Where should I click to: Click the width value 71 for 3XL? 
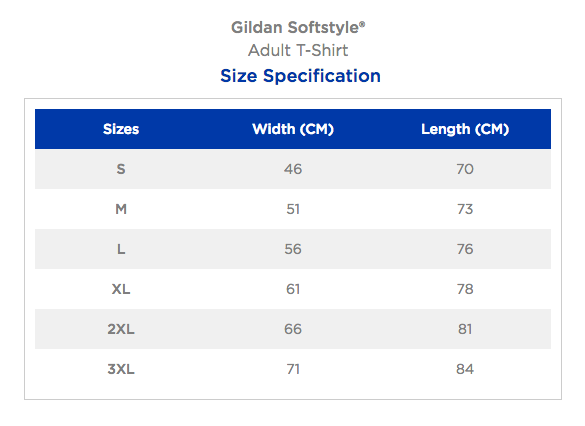point(293,369)
